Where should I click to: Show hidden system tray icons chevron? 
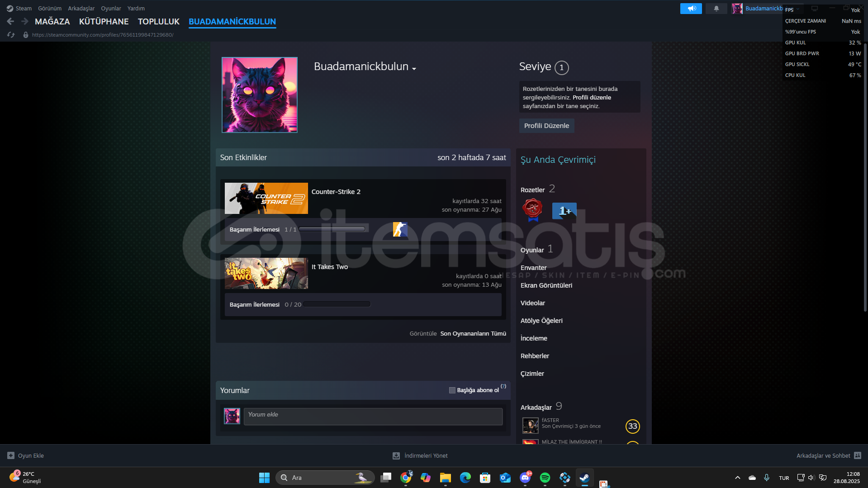(738, 478)
